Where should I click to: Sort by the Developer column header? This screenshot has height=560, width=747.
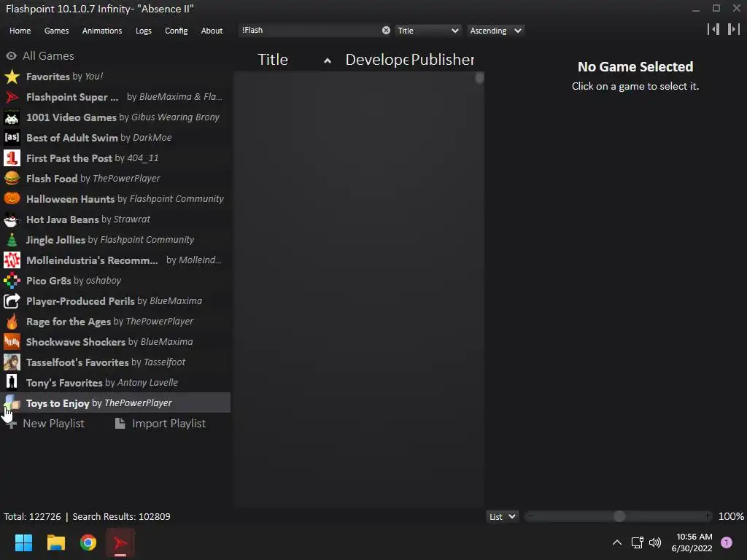(x=377, y=60)
